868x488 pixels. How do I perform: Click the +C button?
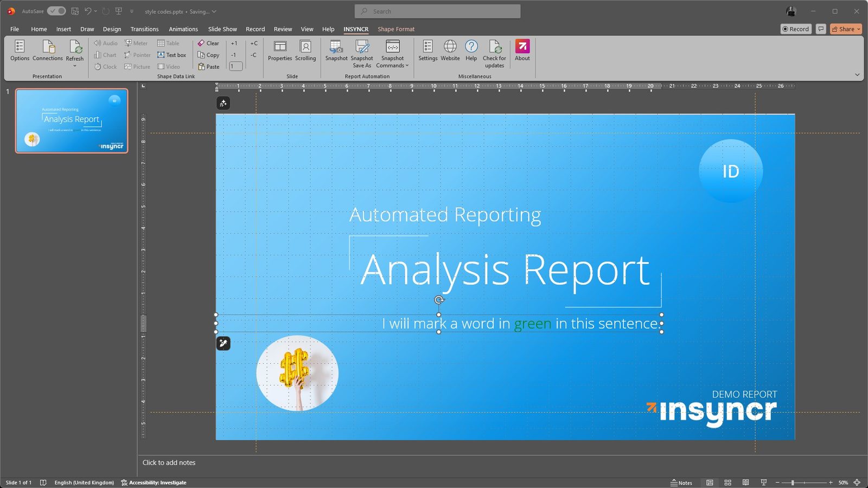(x=253, y=43)
